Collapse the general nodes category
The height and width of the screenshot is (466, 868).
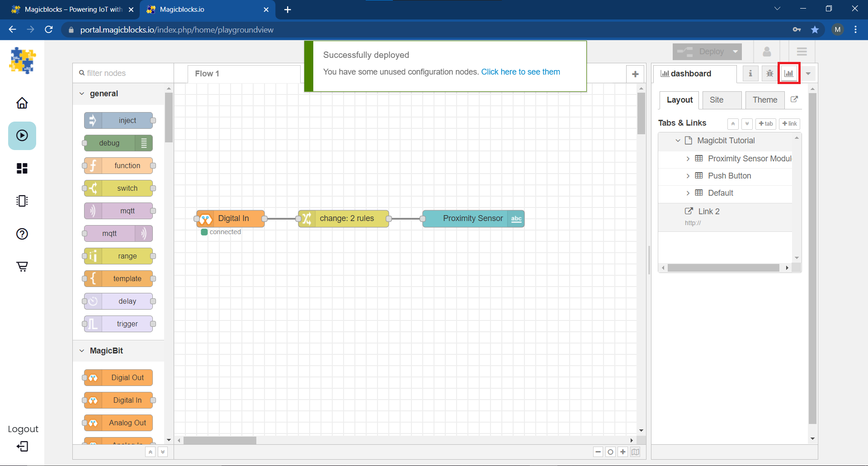coord(82,94)
